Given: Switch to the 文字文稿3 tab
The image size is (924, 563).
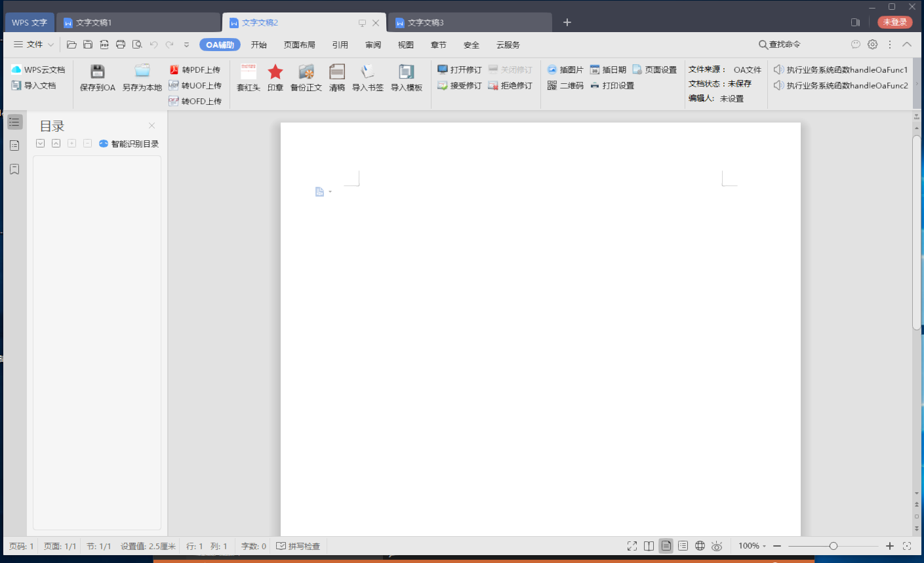Looking at the screenshot, I should click(x=428, y=22).
